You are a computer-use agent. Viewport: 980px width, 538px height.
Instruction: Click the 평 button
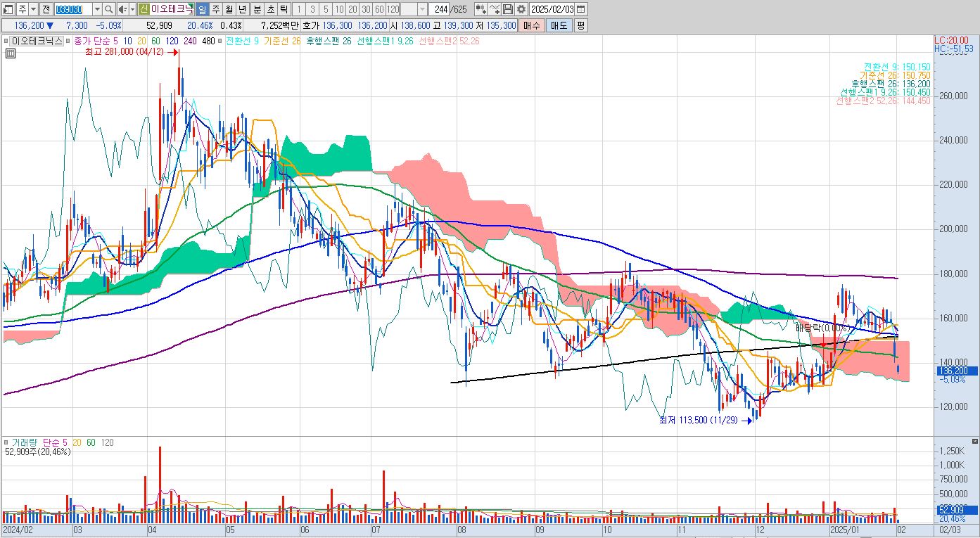point(580,25)
